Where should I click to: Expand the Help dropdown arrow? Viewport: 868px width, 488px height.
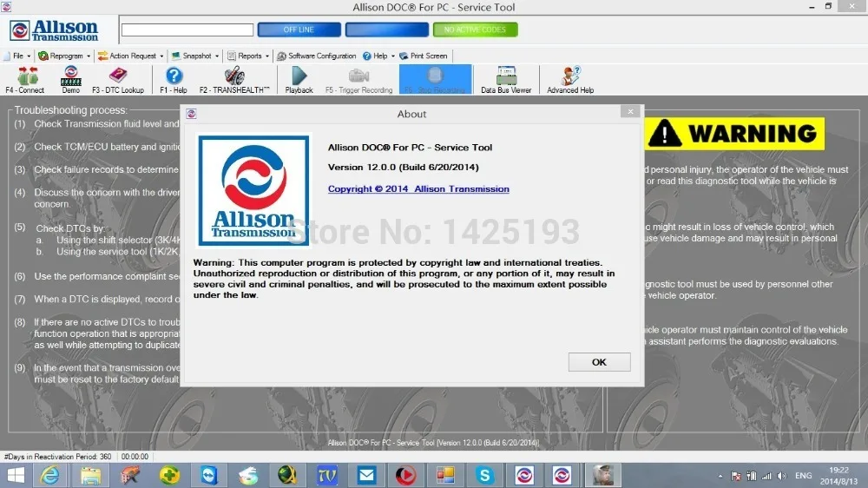click(393, 56)
